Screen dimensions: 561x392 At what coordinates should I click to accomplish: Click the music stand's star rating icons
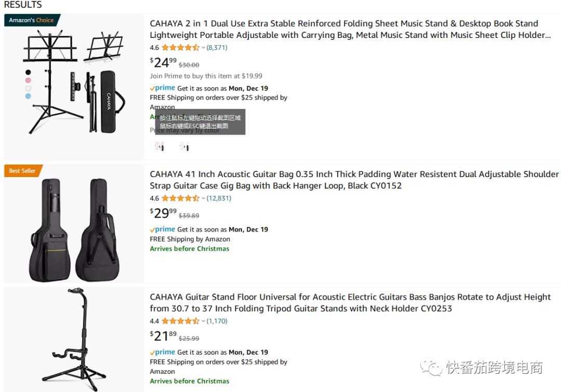(180, 48)
